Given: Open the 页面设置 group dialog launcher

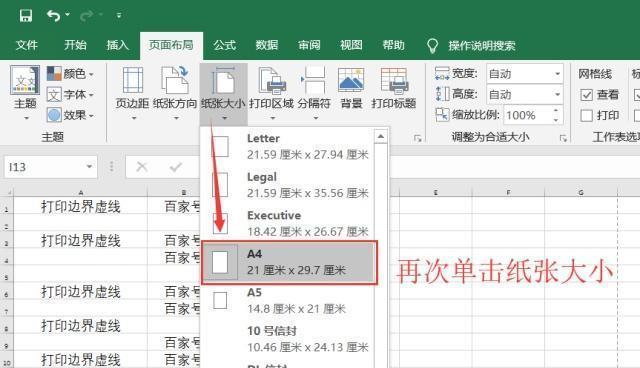Looking at the screenshot, I should [x=417, y=138].
